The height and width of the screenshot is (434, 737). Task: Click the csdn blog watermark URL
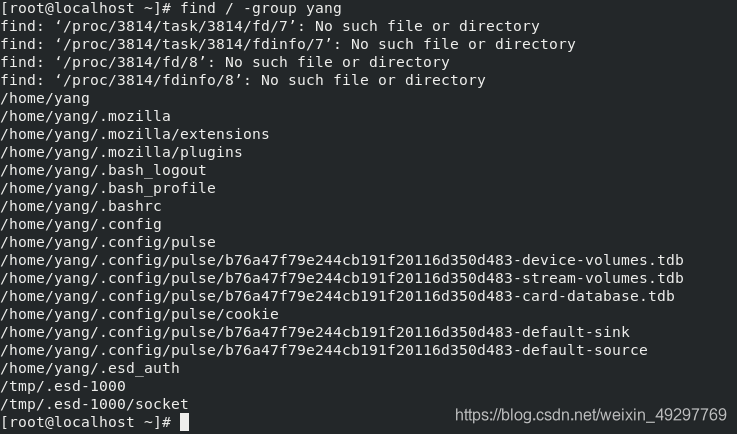tap(591, 415)
